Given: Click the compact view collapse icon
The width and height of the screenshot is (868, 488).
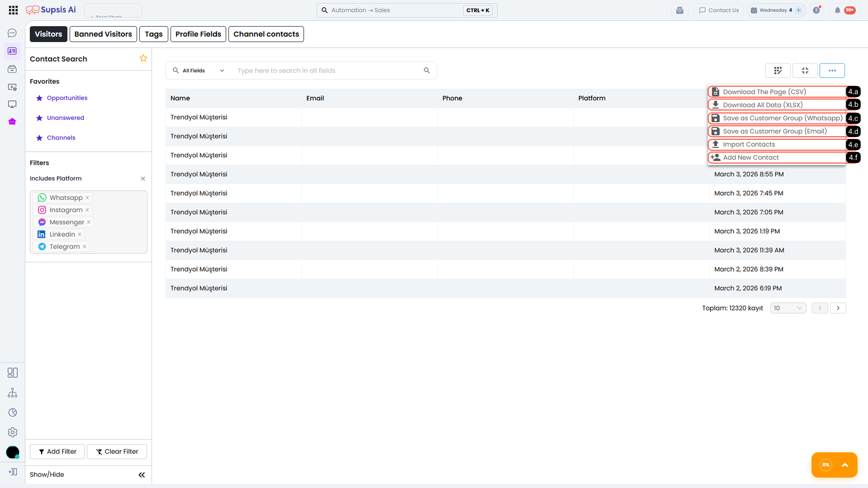Looking at the screenshot, I should pos(805,71).
